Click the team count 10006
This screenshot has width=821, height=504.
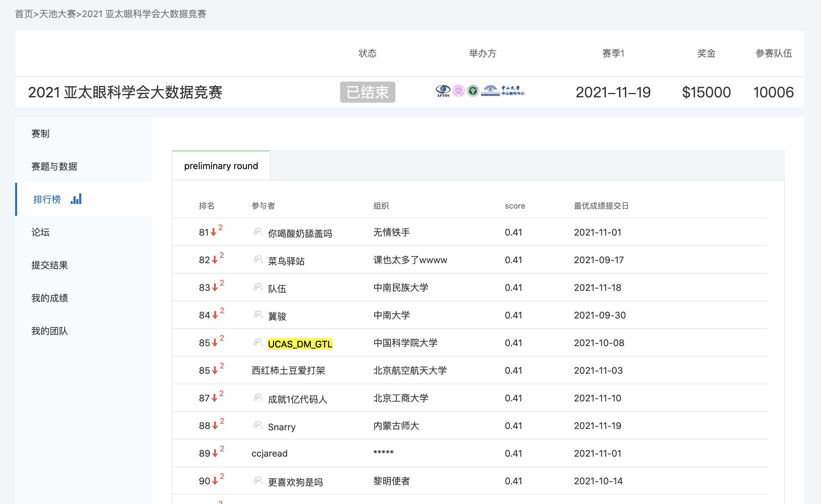click(773, 92)
